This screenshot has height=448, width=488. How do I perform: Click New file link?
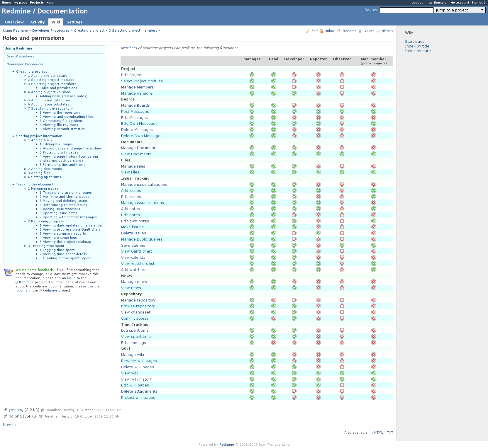pos(10,425)
